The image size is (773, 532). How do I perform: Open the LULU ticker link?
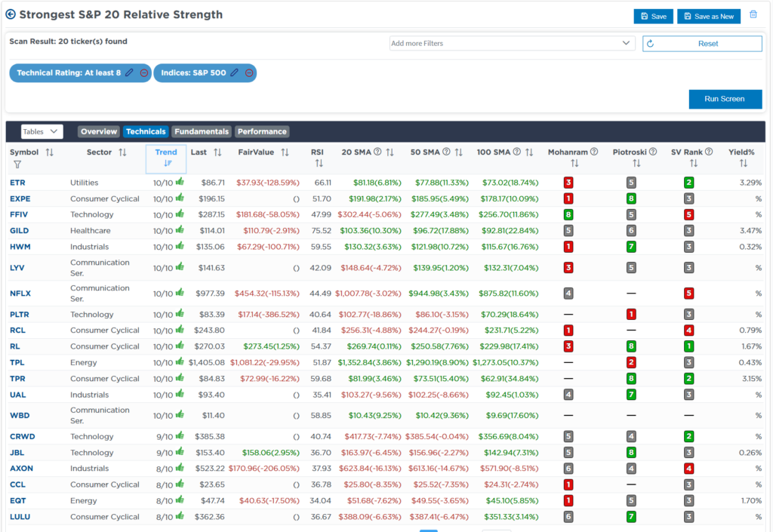(20, 517)
